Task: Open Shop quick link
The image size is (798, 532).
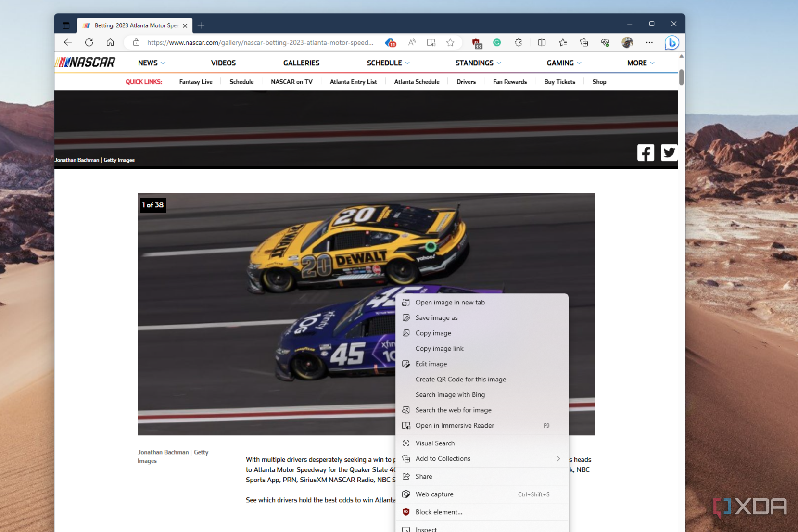Action: 599,82
